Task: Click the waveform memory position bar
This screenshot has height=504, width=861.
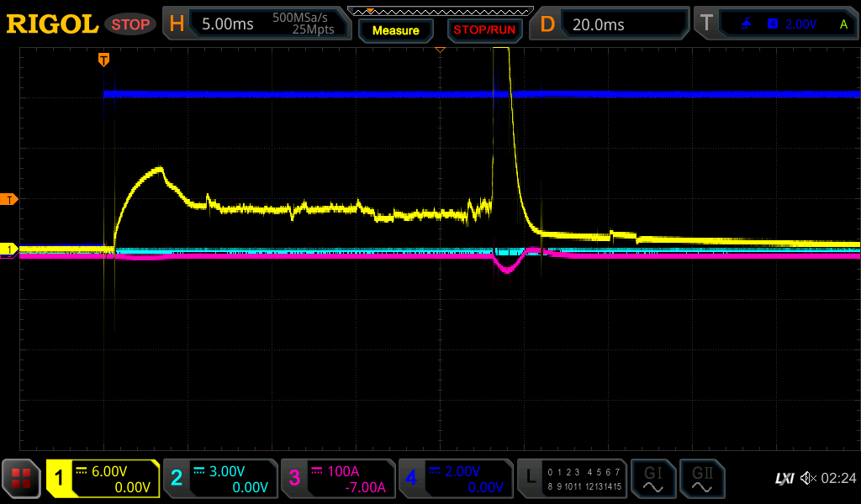Action: pyautogui.click(x=440, y=11)
